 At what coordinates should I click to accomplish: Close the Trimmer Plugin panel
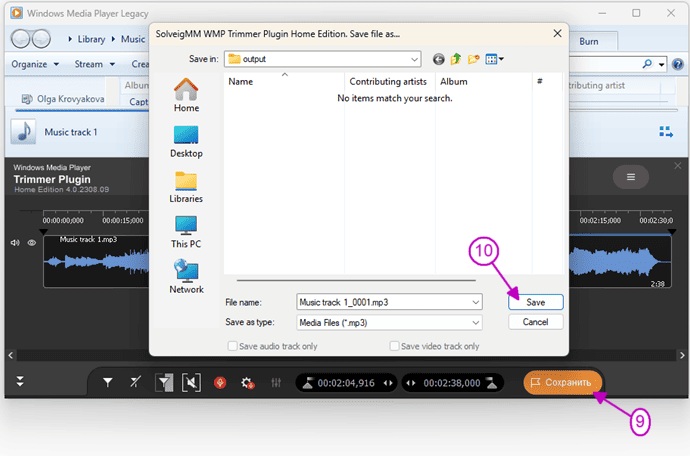pos(677,165)
